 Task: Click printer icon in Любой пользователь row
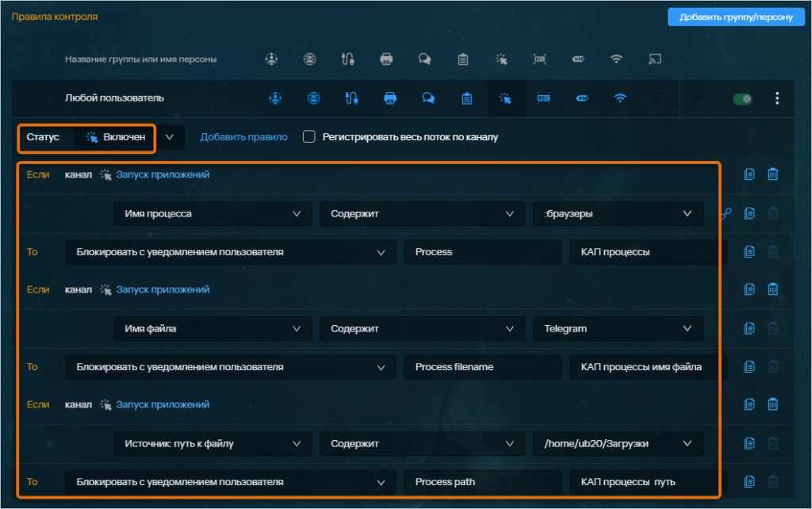click(x=390, y=98)
